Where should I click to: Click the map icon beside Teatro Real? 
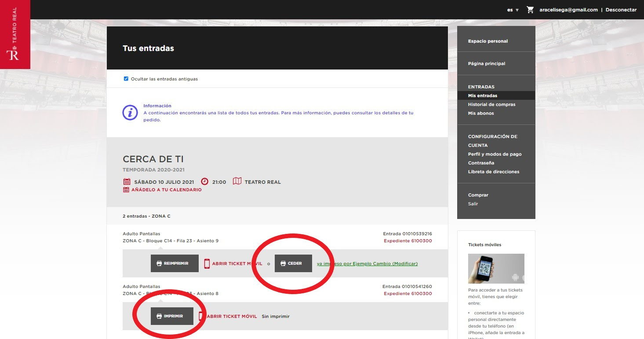coord(237,181)
